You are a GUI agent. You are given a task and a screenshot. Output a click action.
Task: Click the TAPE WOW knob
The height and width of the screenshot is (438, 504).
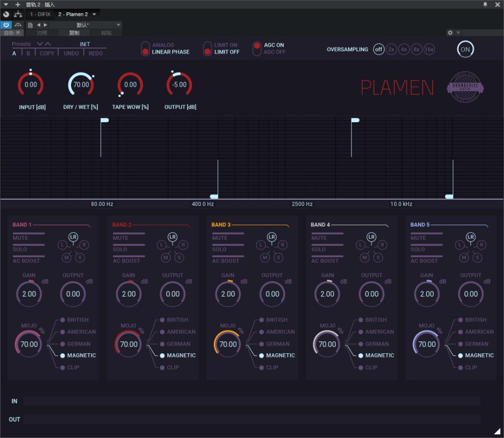click(130, 84)
